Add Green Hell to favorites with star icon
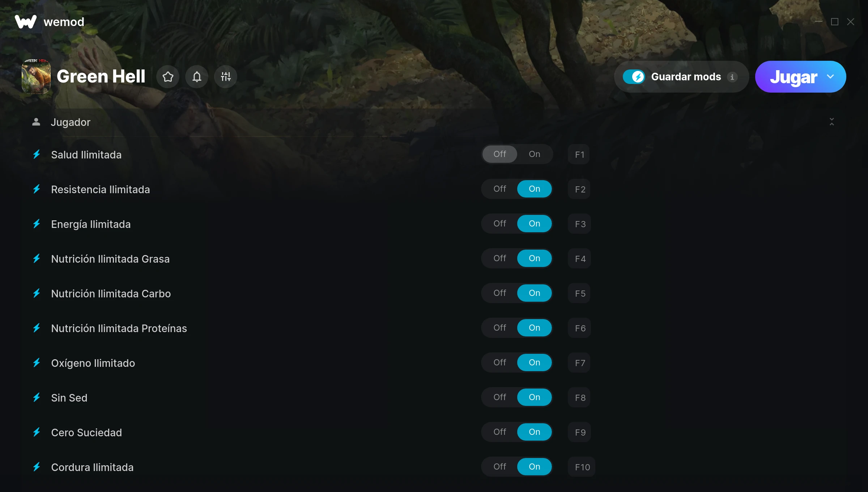This screenshot has height=492, width=868. pyautogui.click(x=168, y=77)
